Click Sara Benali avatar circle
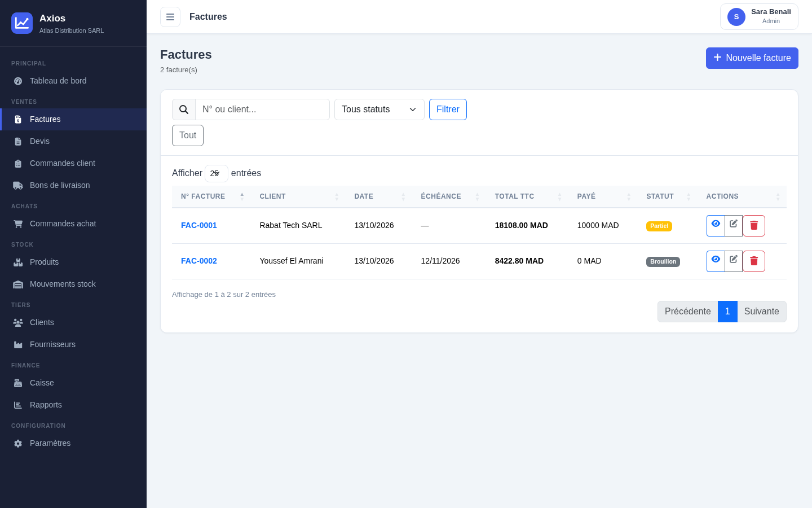812x508 pixels. (x=736, y=17)
